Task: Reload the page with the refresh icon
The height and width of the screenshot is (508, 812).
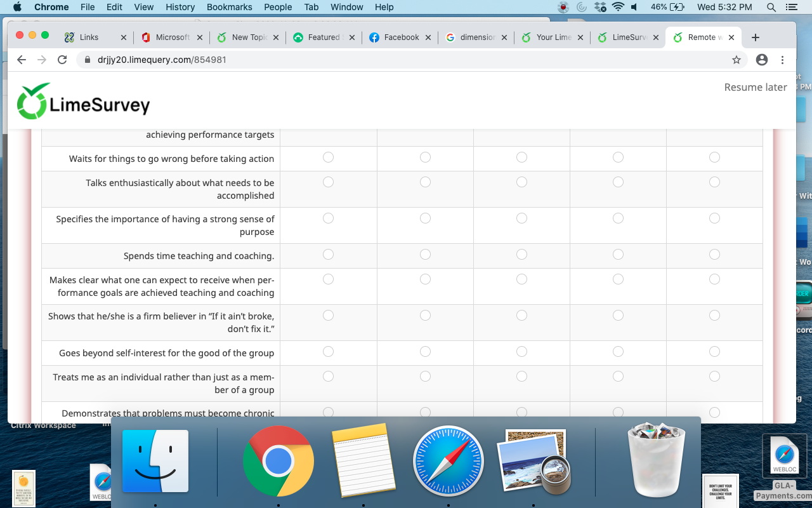Action: pos(62,60)
